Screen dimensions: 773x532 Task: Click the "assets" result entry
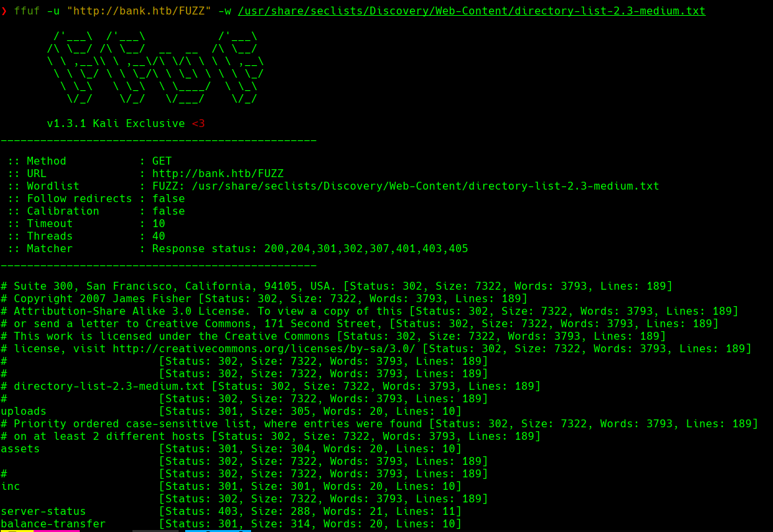[x=20, y=449]
